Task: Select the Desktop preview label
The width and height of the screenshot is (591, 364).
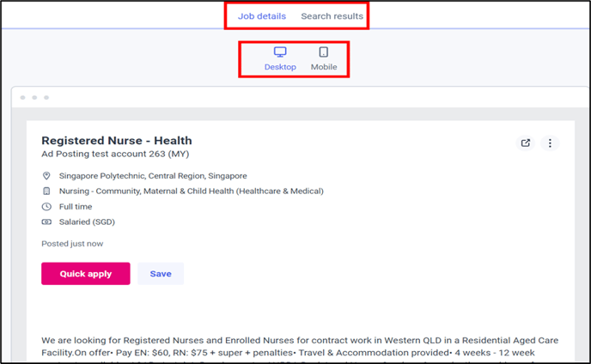Action: pos(280,67)
